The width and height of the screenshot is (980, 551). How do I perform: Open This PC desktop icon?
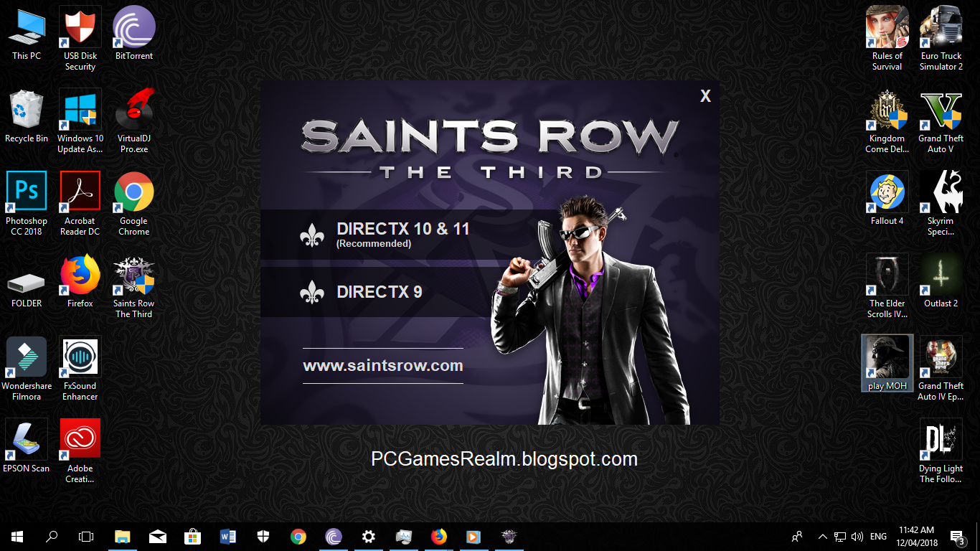27,34
